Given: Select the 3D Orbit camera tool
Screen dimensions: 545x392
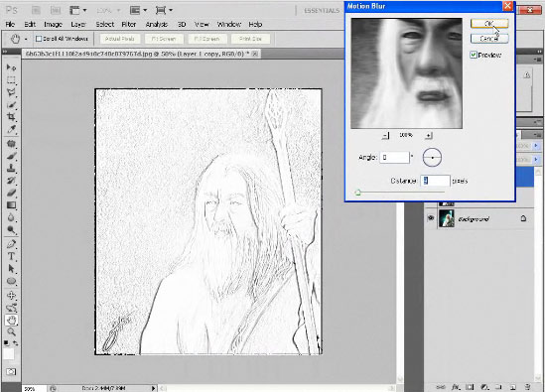Looking at the screenshot, I should tap(11, 308).
